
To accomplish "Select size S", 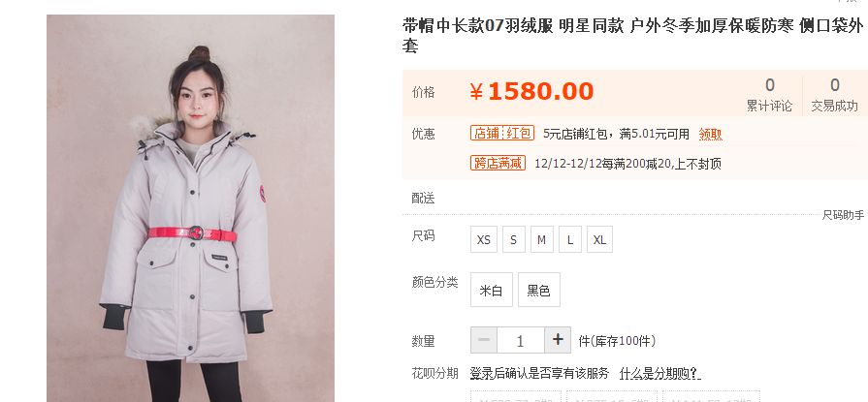I will tap(514, 239).
